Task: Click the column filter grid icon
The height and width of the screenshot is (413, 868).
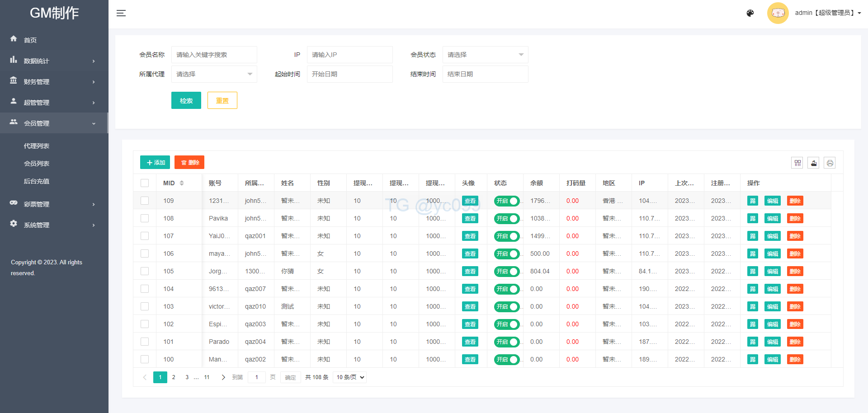Action: coord(797,163)
